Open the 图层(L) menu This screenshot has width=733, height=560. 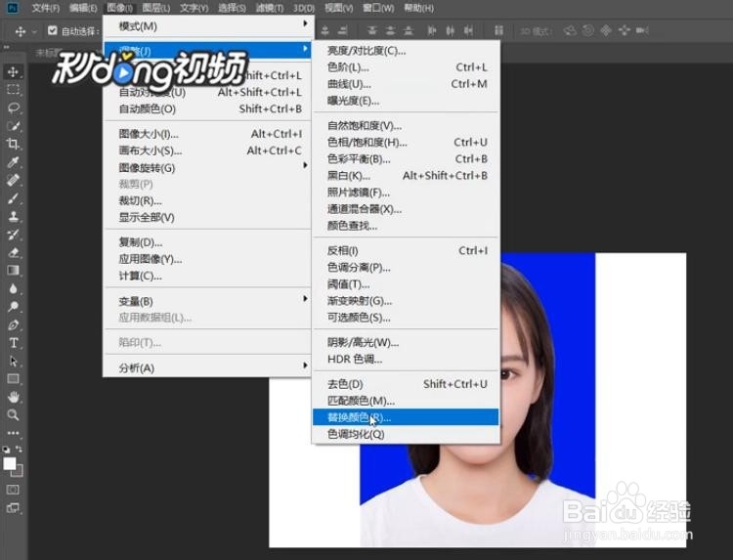pyautogui.click(x=156, y=8)
